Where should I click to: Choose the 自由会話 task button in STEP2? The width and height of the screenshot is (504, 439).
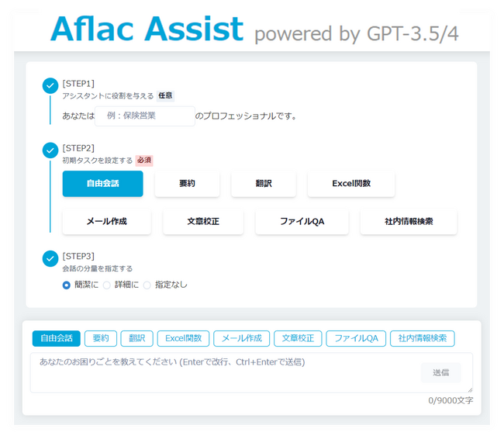pos(103,184)
